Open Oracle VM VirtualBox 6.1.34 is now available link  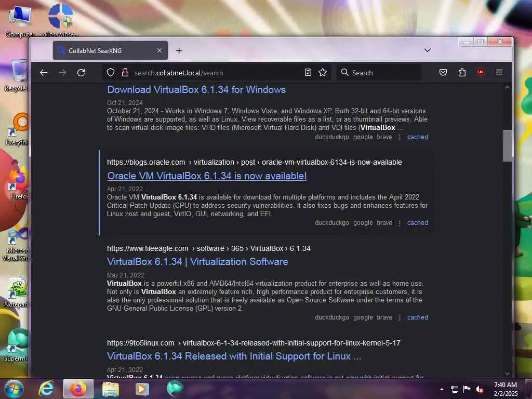(207, 176)
